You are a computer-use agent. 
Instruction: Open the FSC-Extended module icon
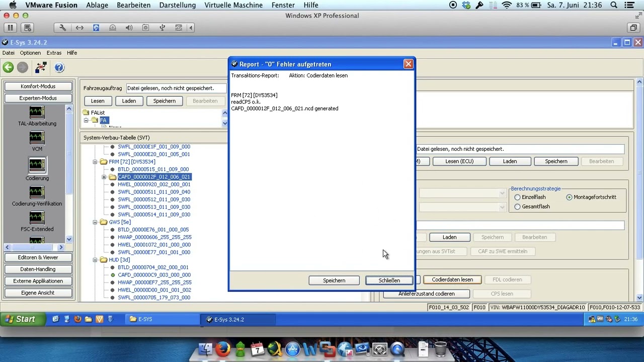pos(37,218)
